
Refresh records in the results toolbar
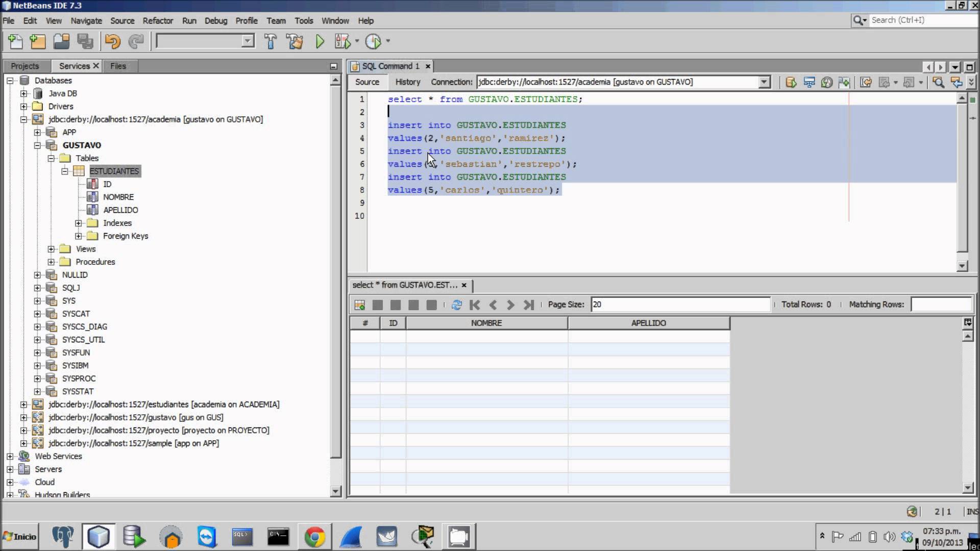tap(457, 305)
